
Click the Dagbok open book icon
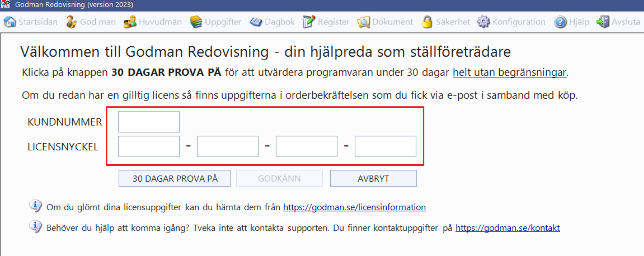tap(256, 22)
